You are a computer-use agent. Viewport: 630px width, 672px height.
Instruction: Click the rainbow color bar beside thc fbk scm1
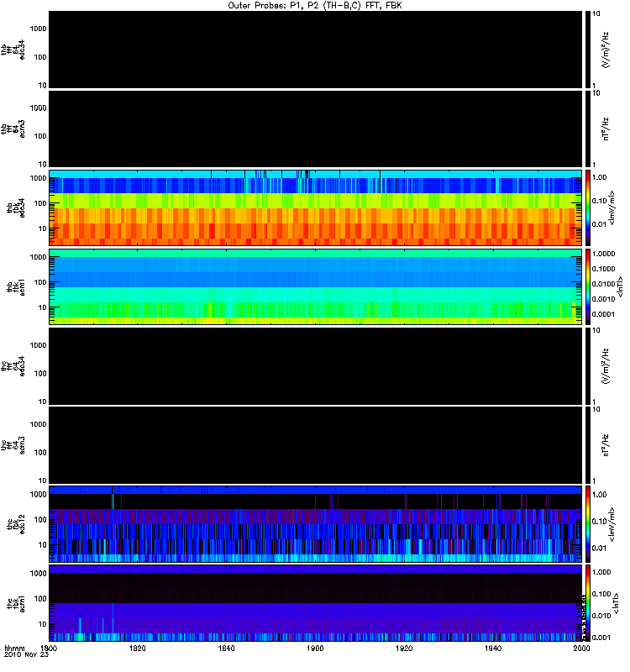tap(588, 603)
